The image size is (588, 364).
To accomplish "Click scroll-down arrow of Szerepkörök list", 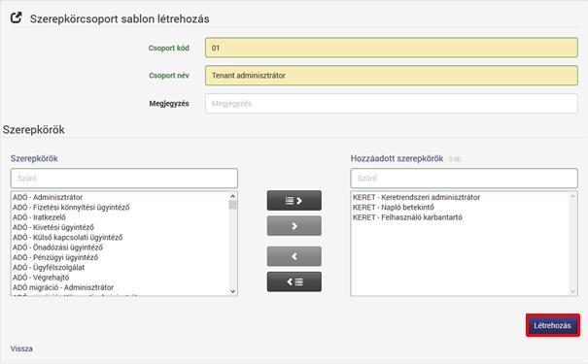I will tap(233, 291).
